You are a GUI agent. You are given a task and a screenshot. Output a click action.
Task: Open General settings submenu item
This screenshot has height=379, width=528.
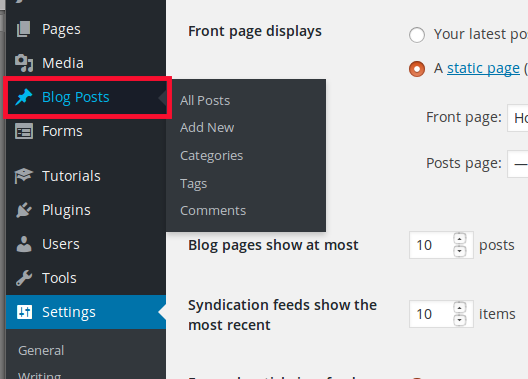tap(41, 351)
